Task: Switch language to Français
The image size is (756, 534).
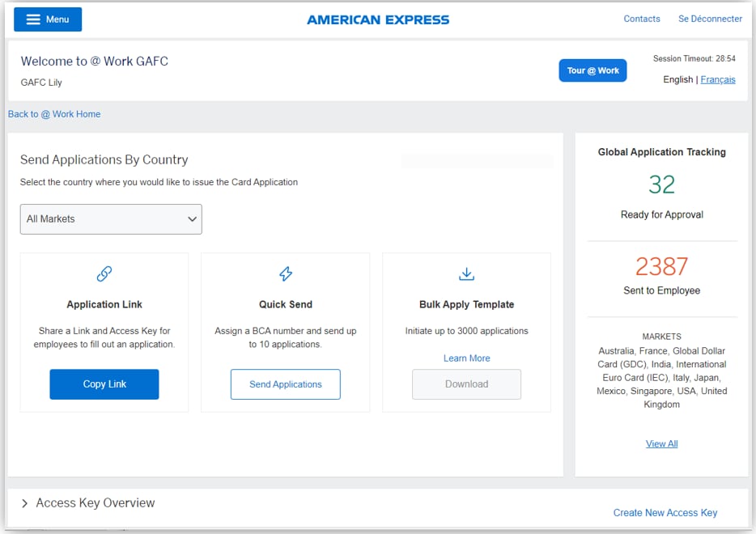Action: tap(718, 79)
